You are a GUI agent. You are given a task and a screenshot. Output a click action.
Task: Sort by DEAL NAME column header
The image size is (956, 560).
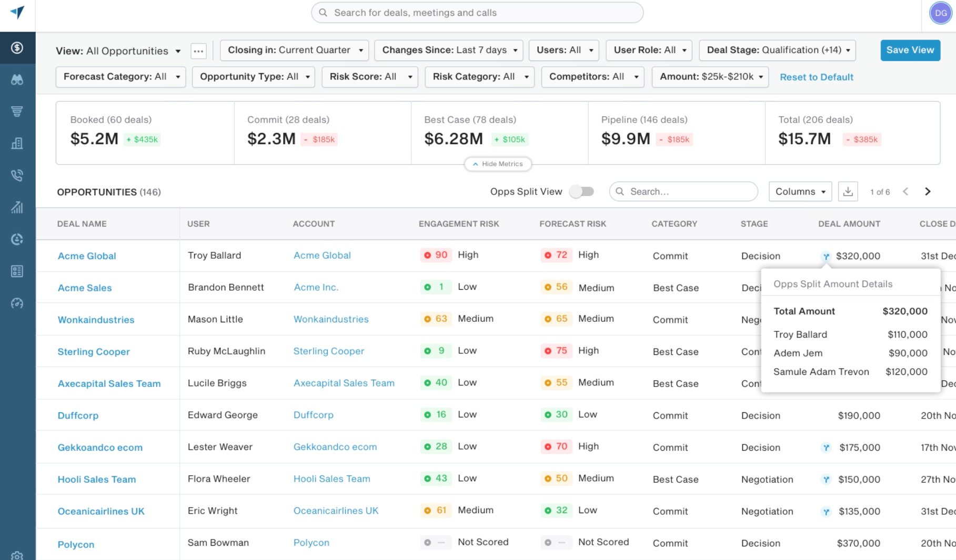[x=82, y=224]
